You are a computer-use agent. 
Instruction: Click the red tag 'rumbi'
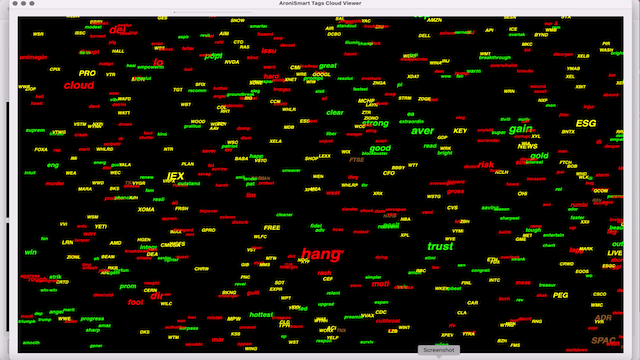[579, 204]
